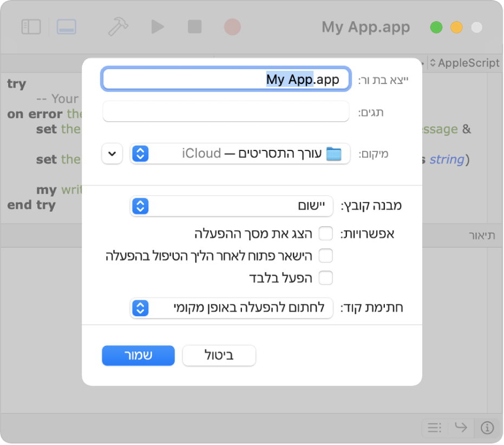Image resolution: width=504 pixels, height=445 pixels.
Task: Click the תגים tags input field
Action: [x=226, y=112]
